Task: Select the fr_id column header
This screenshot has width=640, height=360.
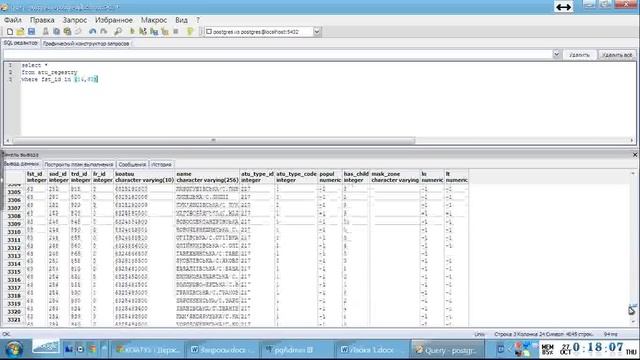Action: [x=102, y=177]
